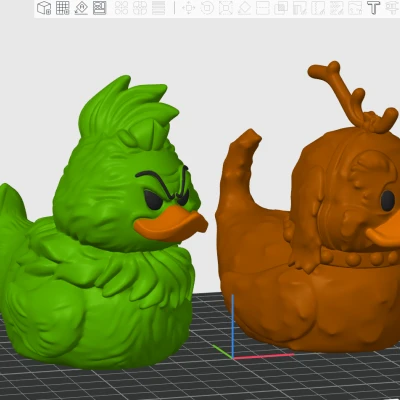Screen dimensions: 400x400
Task: Click the Split to parts icon
Action: coord(140,8)
